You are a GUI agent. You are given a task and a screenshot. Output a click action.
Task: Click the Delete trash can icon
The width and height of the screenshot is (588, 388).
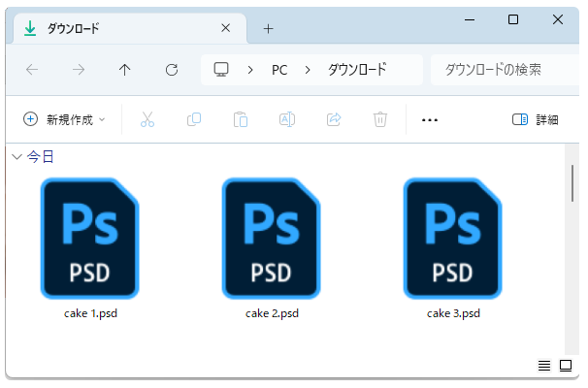(x=380, y=119)
